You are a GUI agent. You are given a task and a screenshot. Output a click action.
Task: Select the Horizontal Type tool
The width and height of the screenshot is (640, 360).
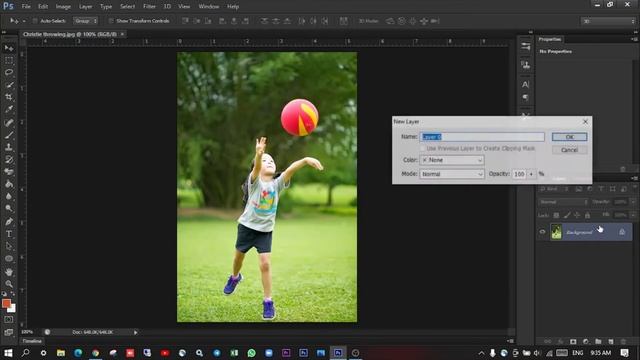click(9, 234)
